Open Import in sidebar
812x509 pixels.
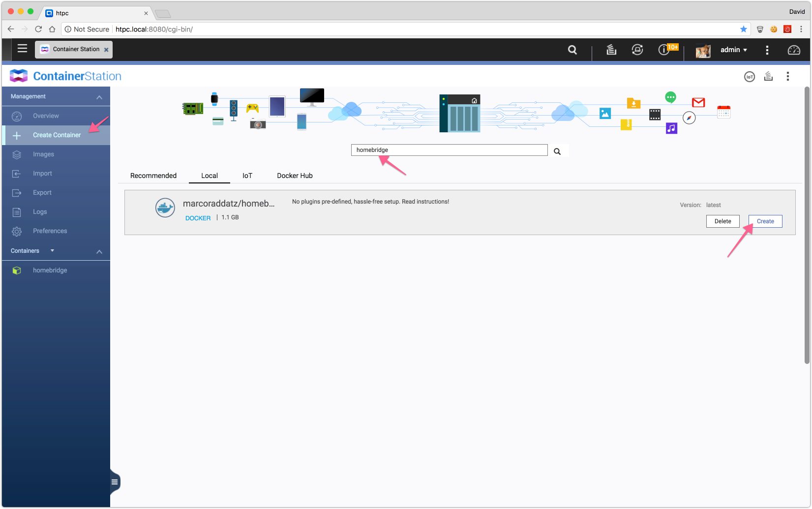tap(56, 174)
